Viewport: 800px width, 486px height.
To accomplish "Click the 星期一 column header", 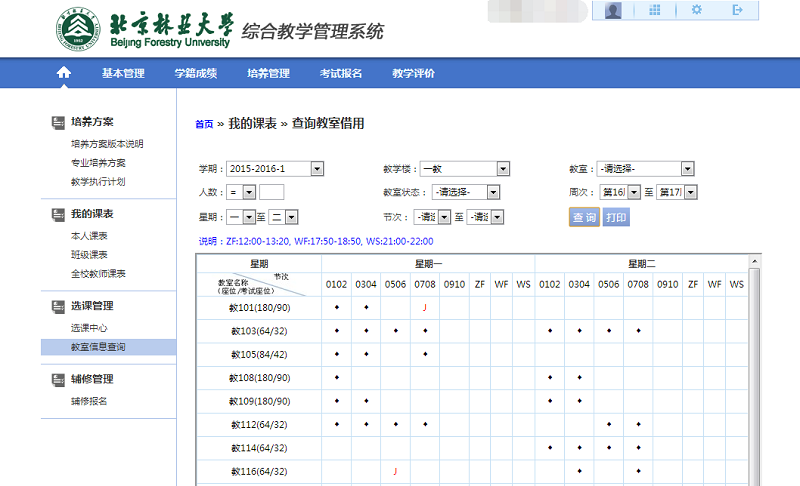I will coord(428,264).
